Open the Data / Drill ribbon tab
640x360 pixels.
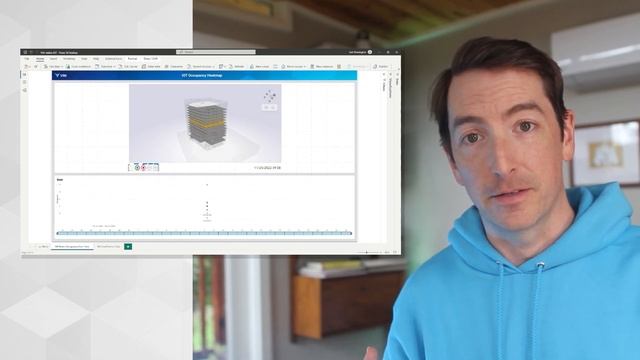pyautogui.click(x=151, y=59)
